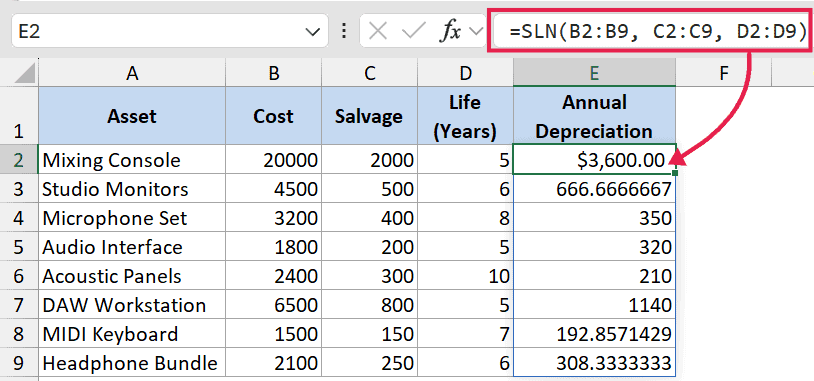Click the Asset header cell
The image size is (814, 381).
pyautogui.click(x=132, y=115)
